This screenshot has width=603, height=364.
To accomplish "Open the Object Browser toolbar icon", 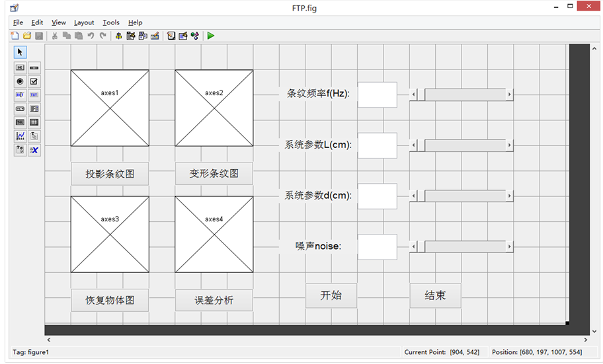I will click(194, 36).
